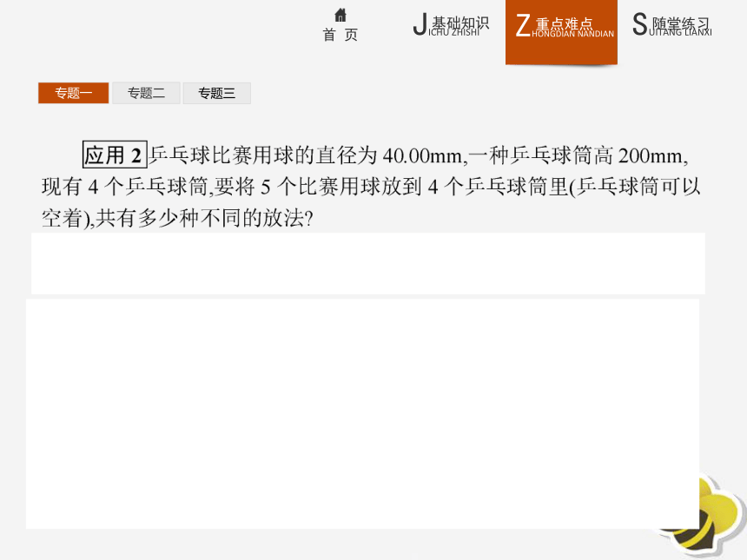Viewport: 747px width, 560px height.
Task: Click the large J letter icon
Action: pyautogui.click(x=420, y=24)
